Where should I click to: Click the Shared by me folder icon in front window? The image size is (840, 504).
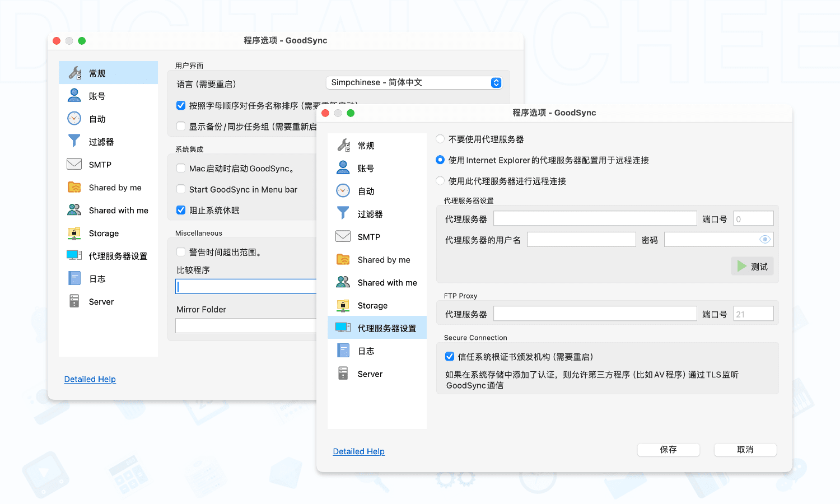coord(343,259)
